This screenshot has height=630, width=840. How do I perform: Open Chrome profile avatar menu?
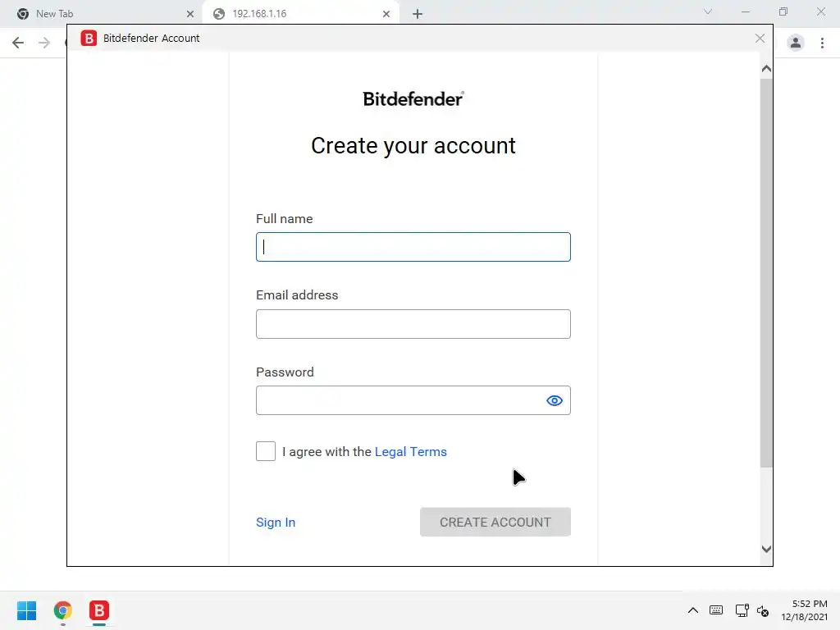click(796, 43)
